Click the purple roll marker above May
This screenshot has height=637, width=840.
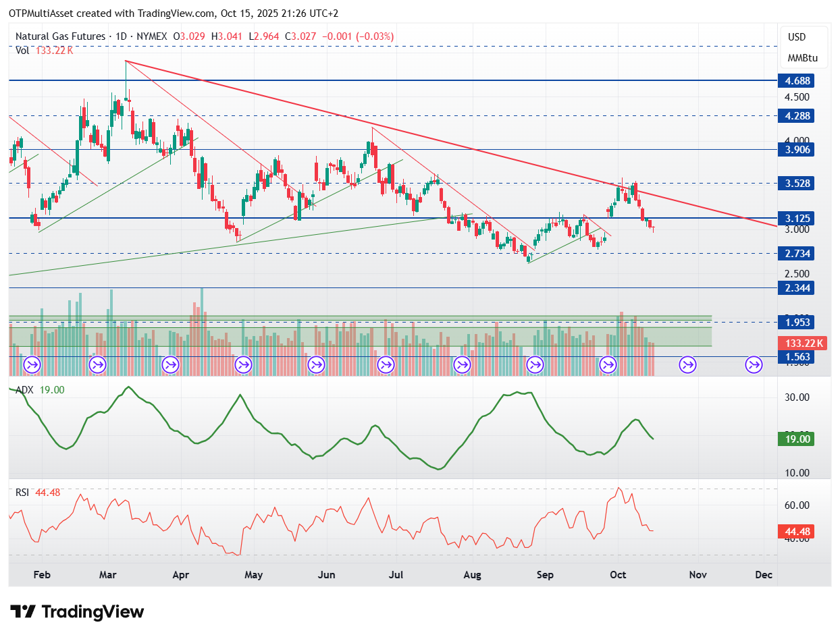(242, 365)
